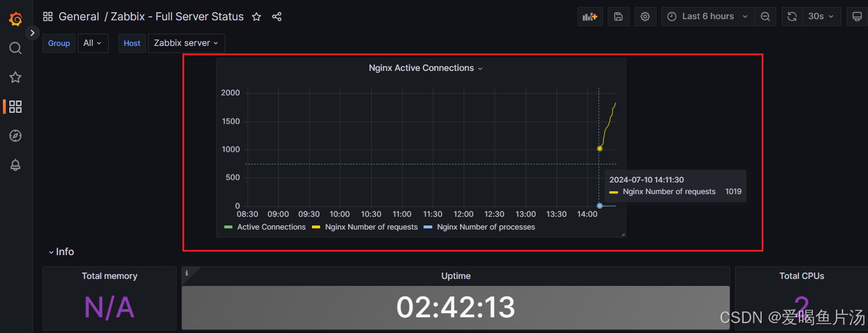Open the 30s refresh interval dropdown

(822, 17)
